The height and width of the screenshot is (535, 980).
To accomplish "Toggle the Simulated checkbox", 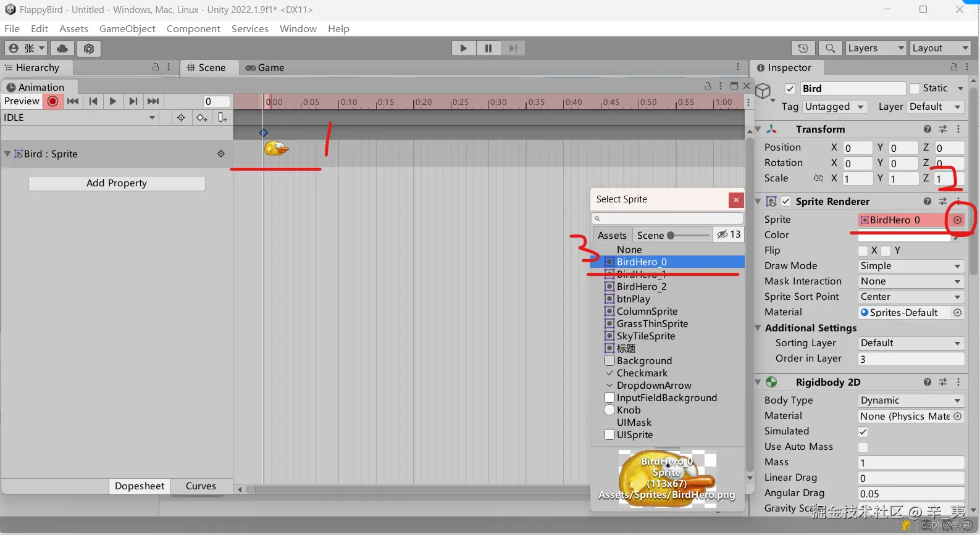I will click(863, 431).
